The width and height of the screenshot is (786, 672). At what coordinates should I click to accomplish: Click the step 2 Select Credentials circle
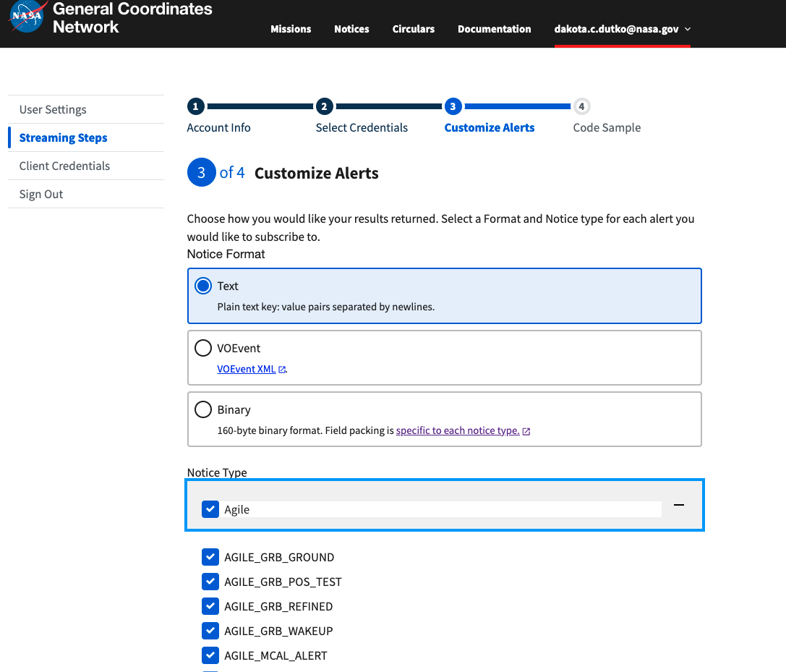324,106
